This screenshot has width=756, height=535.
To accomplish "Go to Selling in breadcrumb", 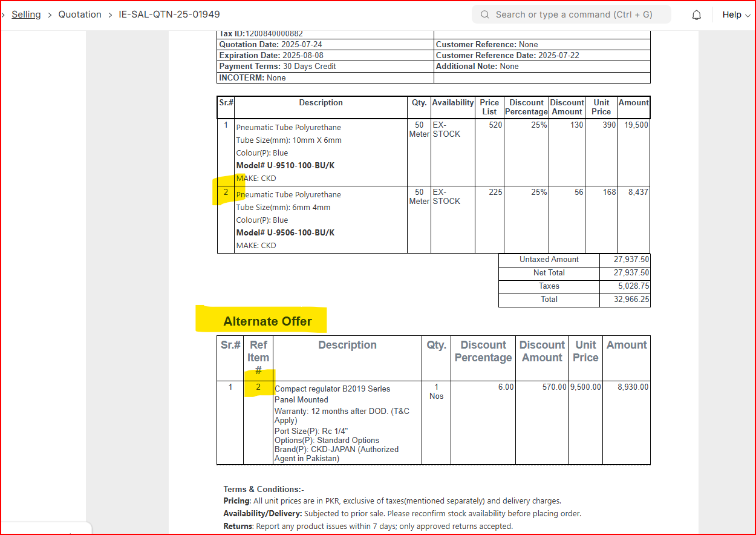I will (26, 15).
